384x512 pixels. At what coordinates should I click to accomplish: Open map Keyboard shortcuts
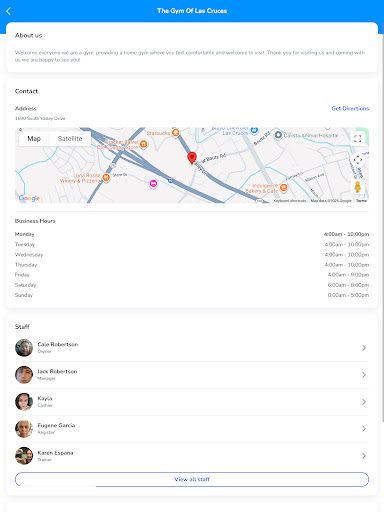click(x=290, y=201)
